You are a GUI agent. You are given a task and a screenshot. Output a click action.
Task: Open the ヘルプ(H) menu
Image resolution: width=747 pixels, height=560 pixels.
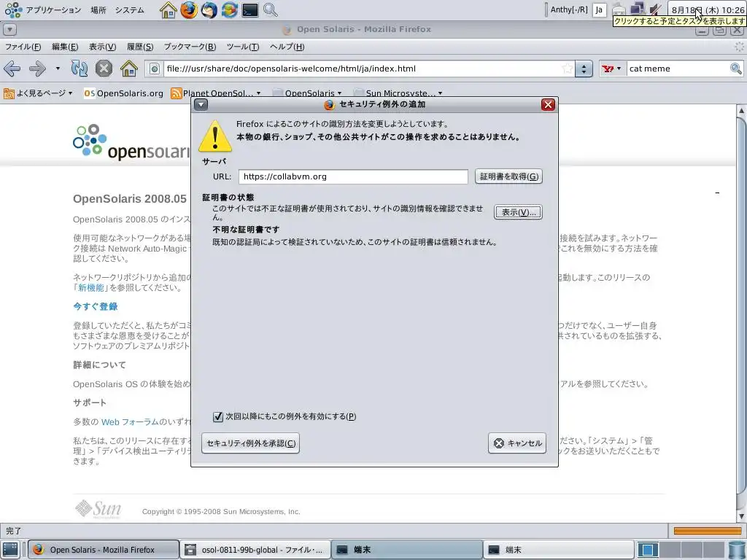pyautogui.click(x=287, y=47)
